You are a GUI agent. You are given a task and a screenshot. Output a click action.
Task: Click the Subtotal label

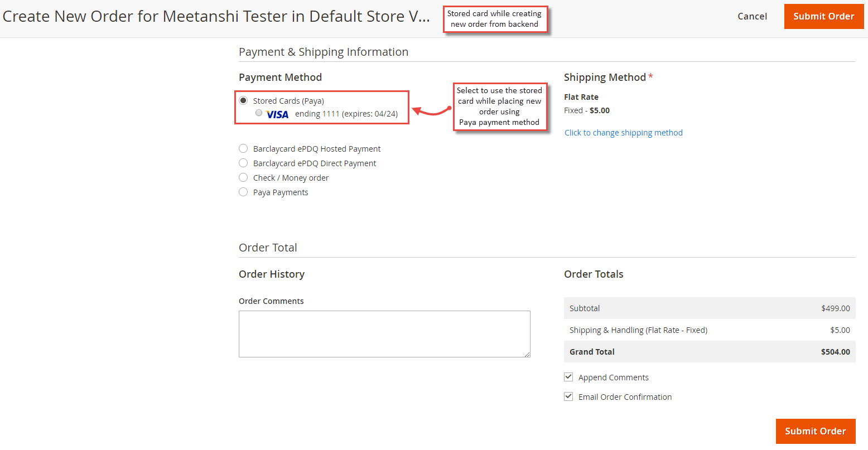(585, 308)
